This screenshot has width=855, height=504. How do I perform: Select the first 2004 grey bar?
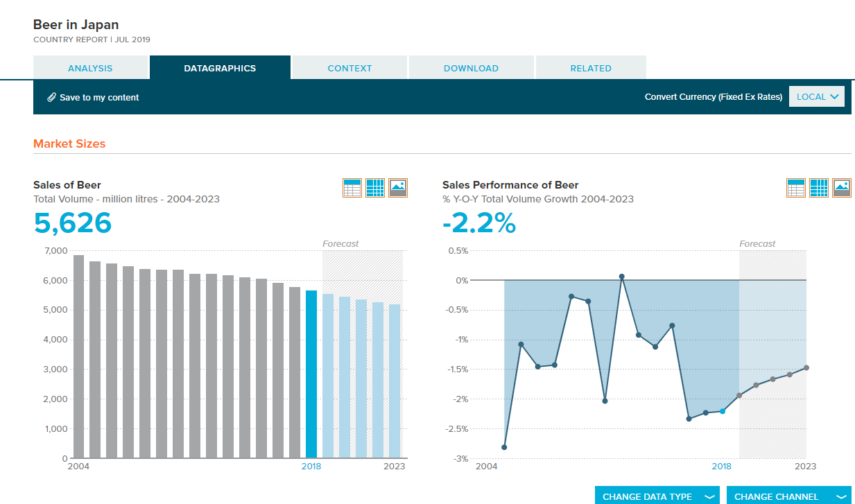click(x=78, y=357)
